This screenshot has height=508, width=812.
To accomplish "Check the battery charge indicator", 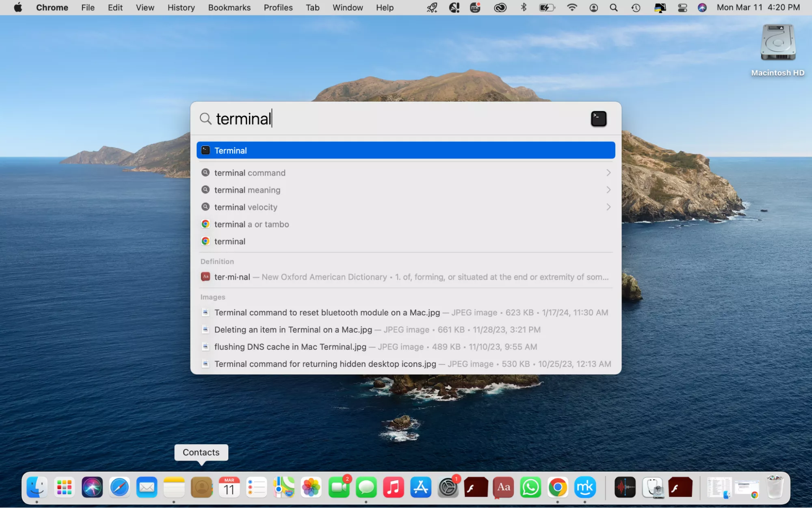I will pyautogui.click(x=547, y=7).
